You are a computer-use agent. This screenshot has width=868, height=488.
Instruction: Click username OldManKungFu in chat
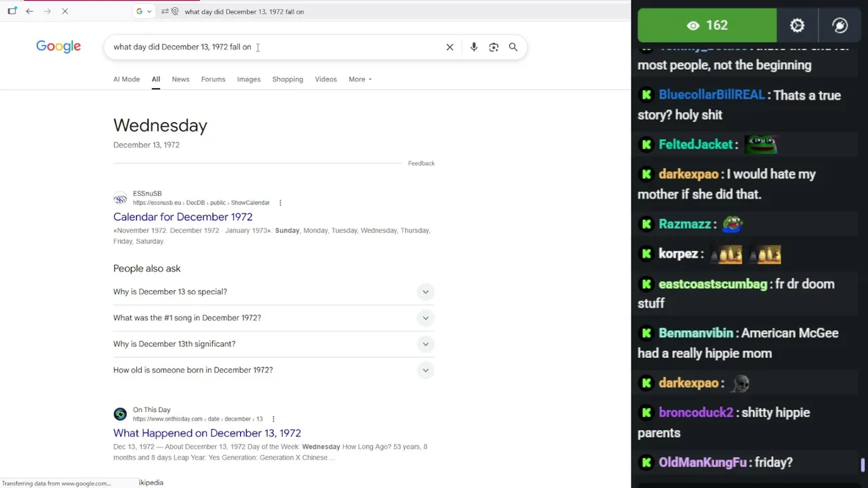coord(702,462)
